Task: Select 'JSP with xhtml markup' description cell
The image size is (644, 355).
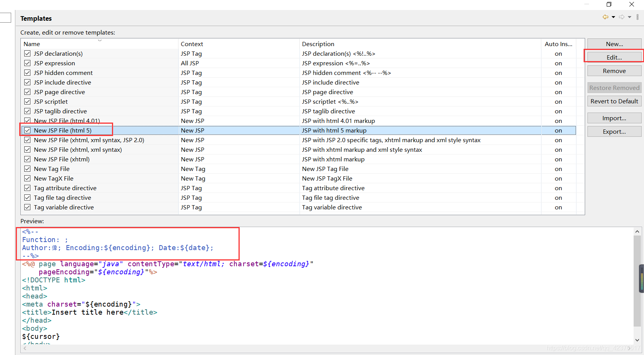Action: [x=333, y=159]
